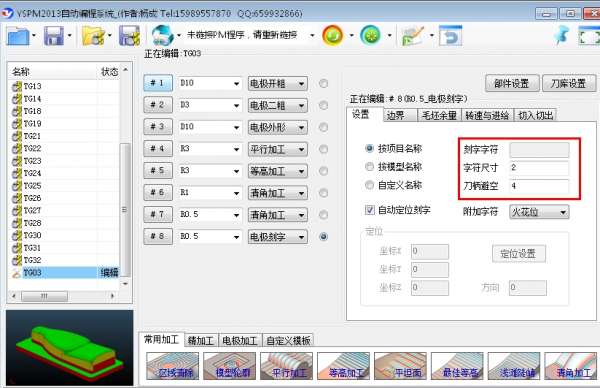Uncheck the 自动定位刻字 checkbox
This screenshot has width=600, height=388.
(370, 210)
